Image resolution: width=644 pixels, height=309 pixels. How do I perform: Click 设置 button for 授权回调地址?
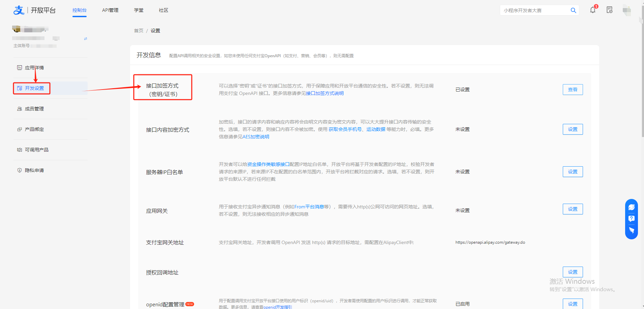(x=573, y=272)
